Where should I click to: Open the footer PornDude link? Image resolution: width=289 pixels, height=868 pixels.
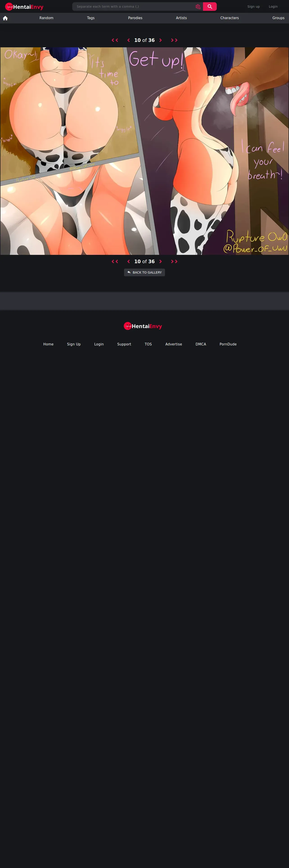(x=228, y=344)
